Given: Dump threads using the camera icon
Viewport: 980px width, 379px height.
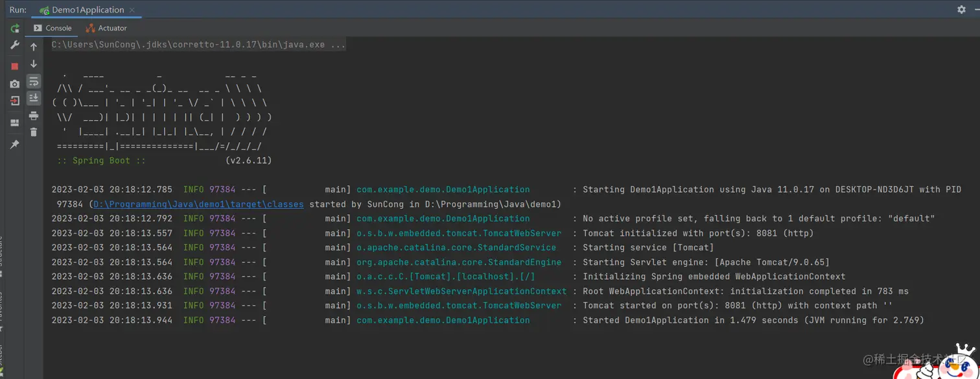Looking at the screenshot, I should (x=15, y=84).
